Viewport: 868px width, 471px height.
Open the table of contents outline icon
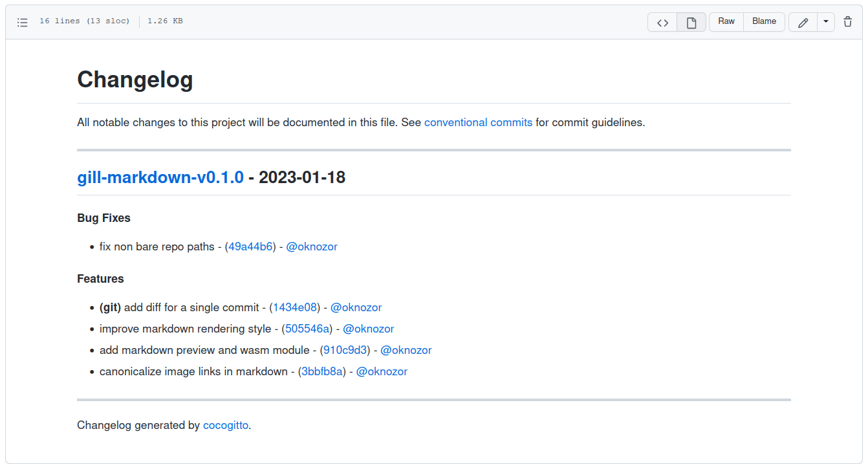[x=23, y=22]
